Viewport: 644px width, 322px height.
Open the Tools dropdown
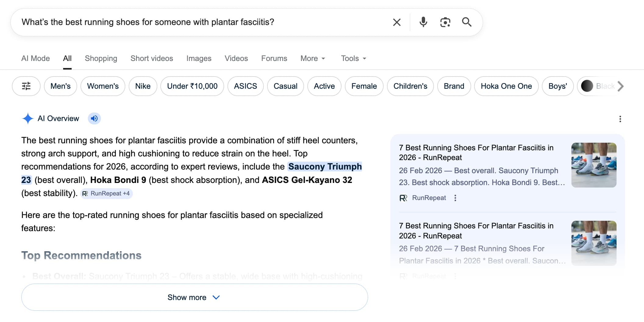click(353, 58)
